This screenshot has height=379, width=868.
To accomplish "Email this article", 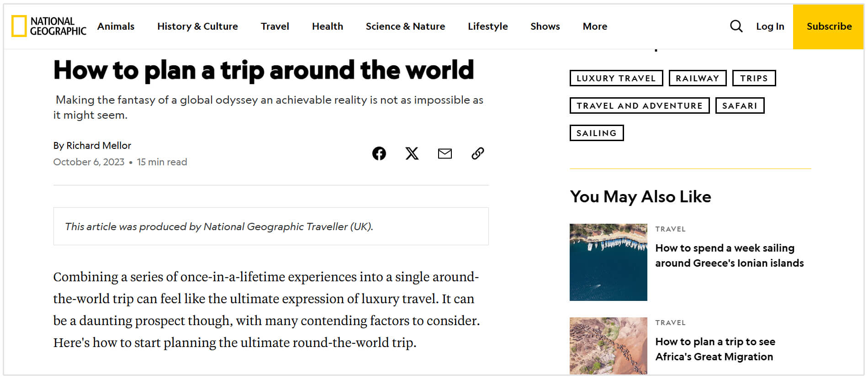I will (x=445, y=154).
